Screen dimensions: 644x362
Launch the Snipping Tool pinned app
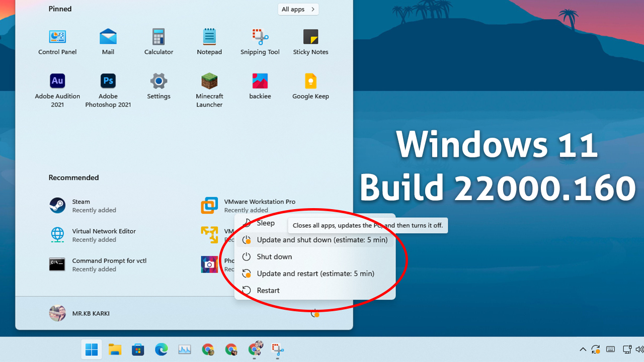point(260,42)
